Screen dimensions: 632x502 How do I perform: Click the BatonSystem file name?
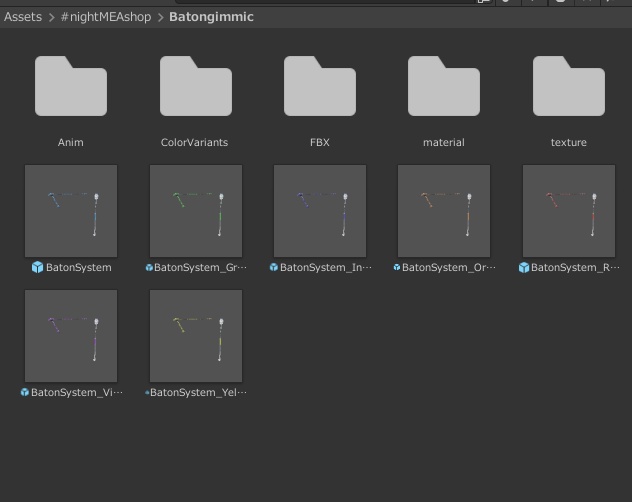[x=79, y=267]
